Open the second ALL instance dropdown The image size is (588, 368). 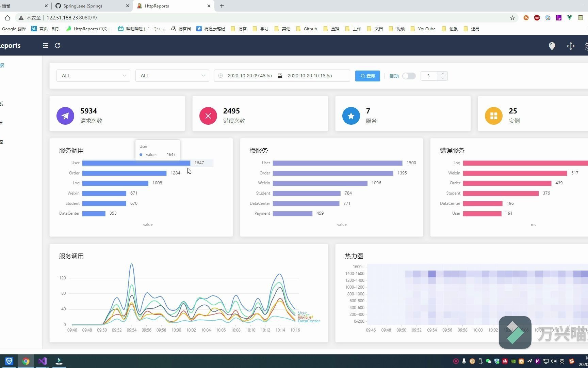click(x=172, y=76)
